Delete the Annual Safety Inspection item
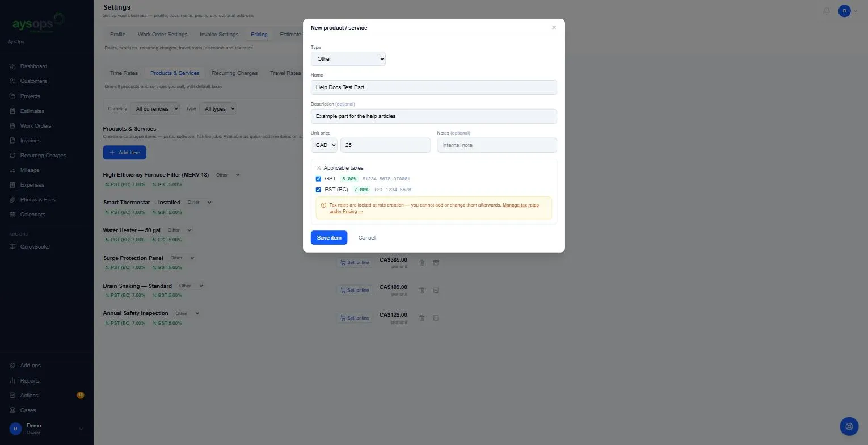This screenshot has width=868, height=445. click(x=422, y=318)
